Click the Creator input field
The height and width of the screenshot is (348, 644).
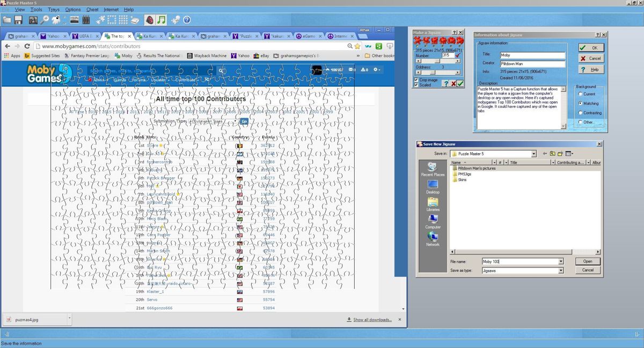(532, 63)
